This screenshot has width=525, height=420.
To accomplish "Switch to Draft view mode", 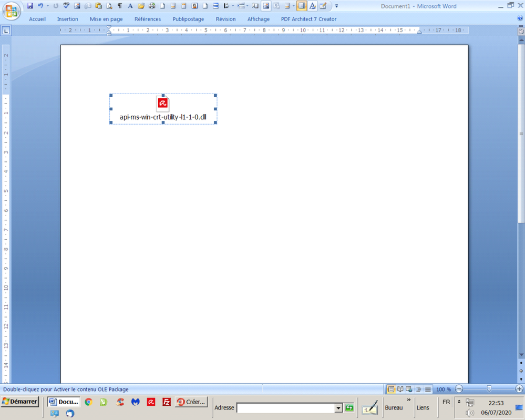I will click(x=428, y=389).
